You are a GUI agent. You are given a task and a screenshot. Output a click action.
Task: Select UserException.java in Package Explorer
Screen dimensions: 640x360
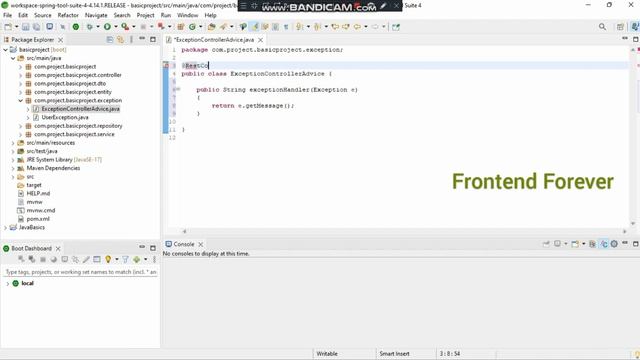coord(65,118)
